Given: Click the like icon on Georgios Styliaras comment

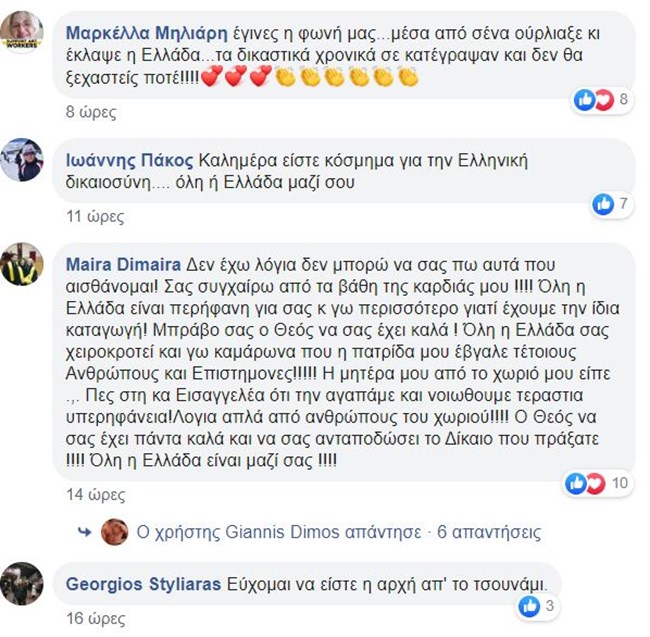Looking at the screenshot, I should [530, 606].
